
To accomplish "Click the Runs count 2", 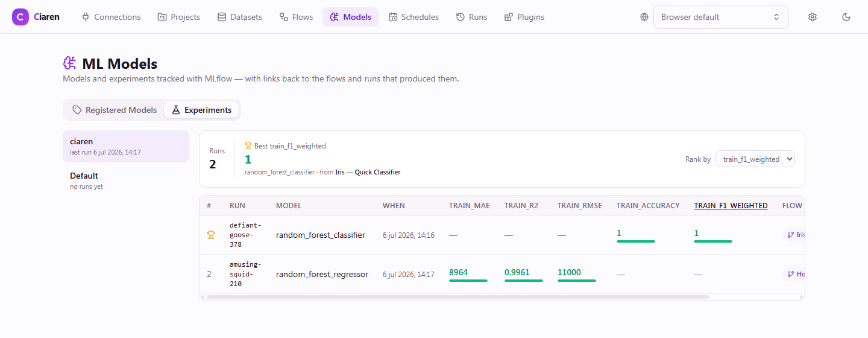I will click(x=213, y=164).
